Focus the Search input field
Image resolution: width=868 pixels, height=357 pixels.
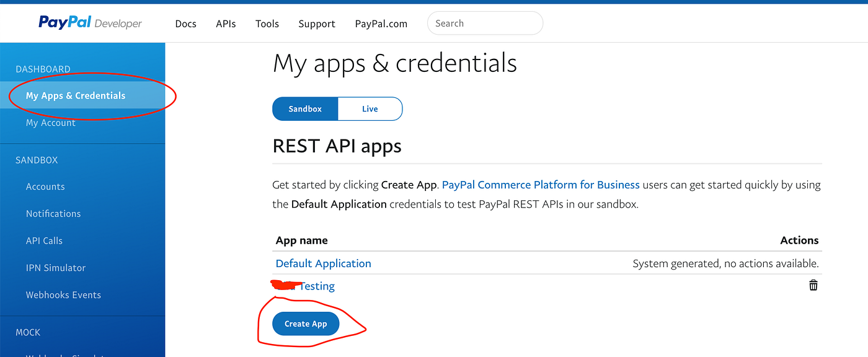click(485, 24)
